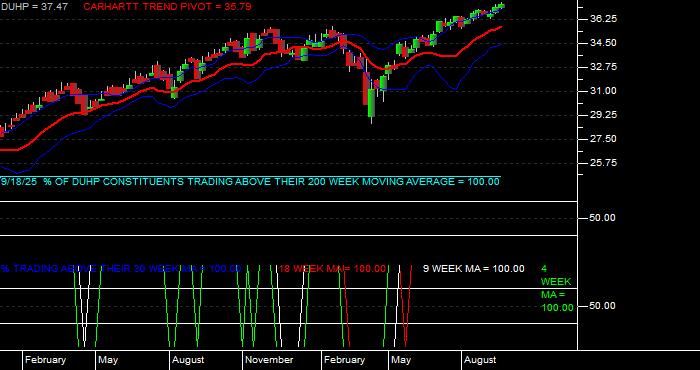The height and width of the screenshot is (370, 700).
Task: Click the 34.50 price axis label
Action: [x=603, y=43]
